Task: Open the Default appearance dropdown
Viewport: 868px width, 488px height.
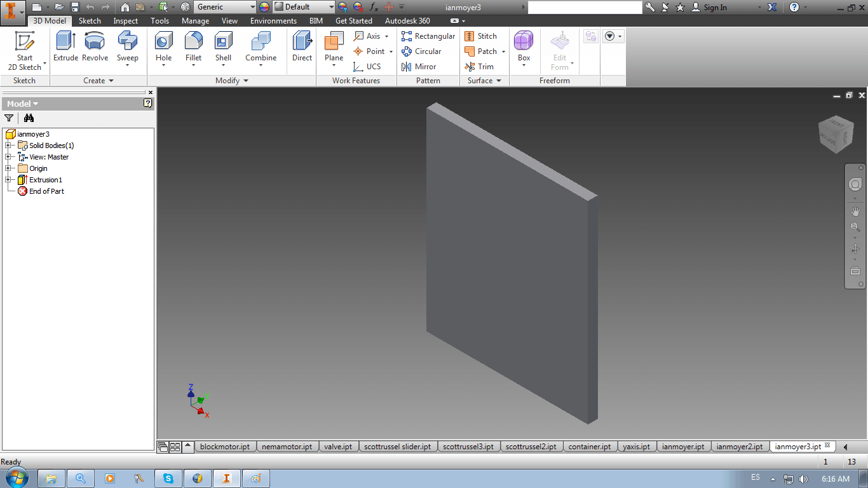Action: (304, 7)
